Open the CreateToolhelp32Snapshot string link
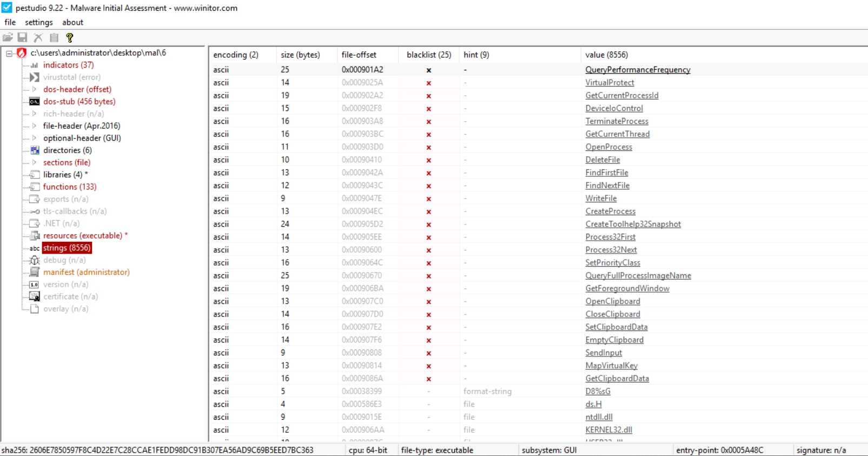 [x=633, y=224]
